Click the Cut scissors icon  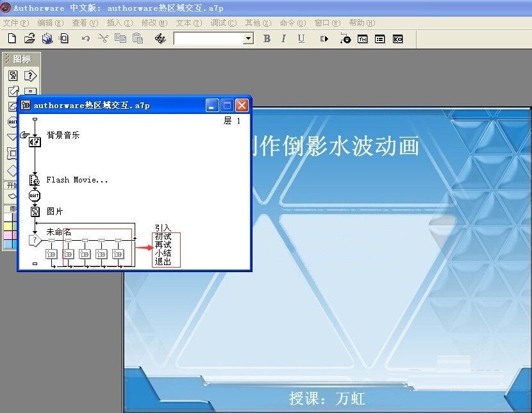click(x=103, y=38)
